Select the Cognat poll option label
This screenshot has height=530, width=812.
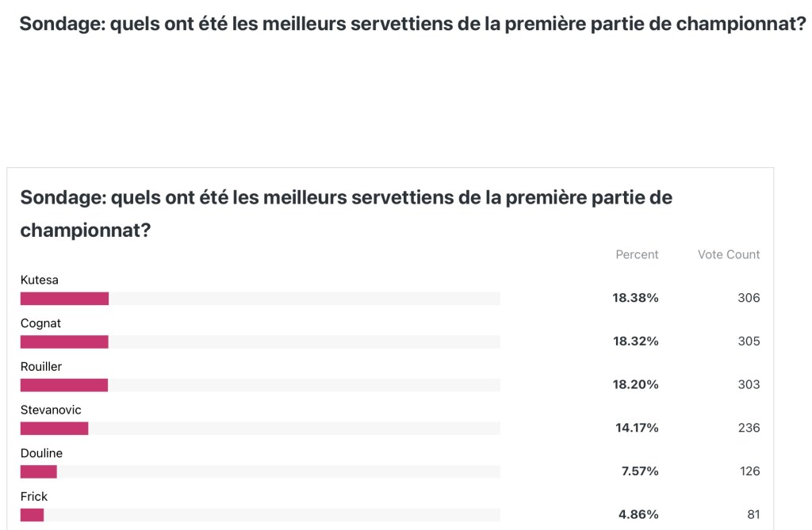tap(40, 323)
